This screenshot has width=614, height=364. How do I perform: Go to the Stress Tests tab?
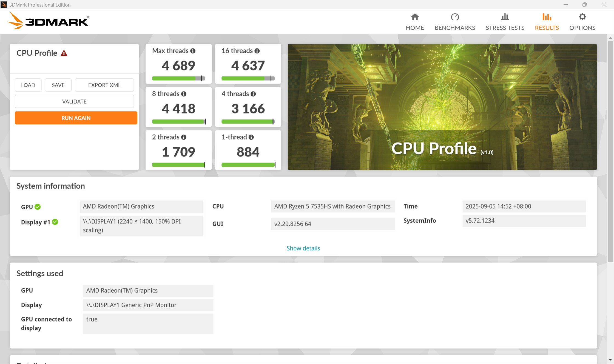pos(505,22)
